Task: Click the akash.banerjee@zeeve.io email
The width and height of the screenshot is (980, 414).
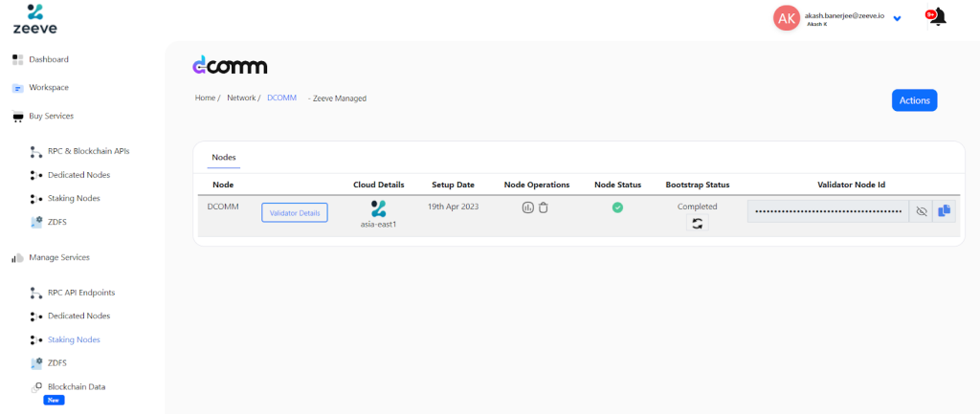Action: click(844, 15)
